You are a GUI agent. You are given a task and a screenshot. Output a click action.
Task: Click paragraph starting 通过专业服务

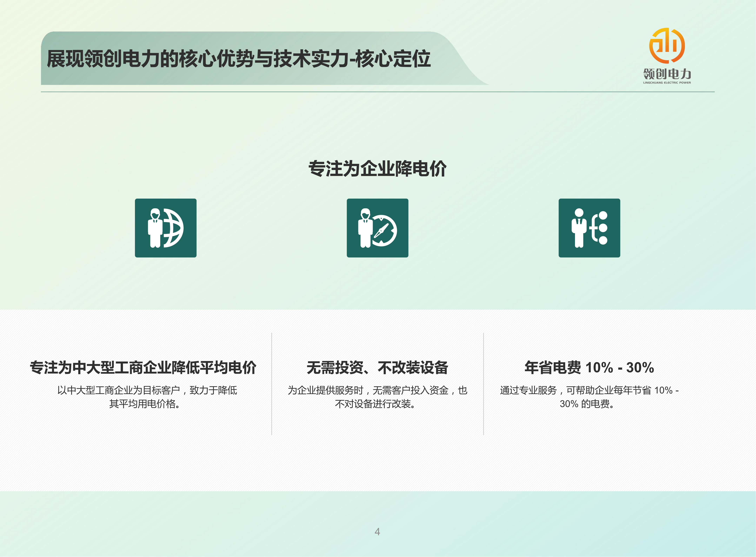pyautogui.click(x=589, y=390)
